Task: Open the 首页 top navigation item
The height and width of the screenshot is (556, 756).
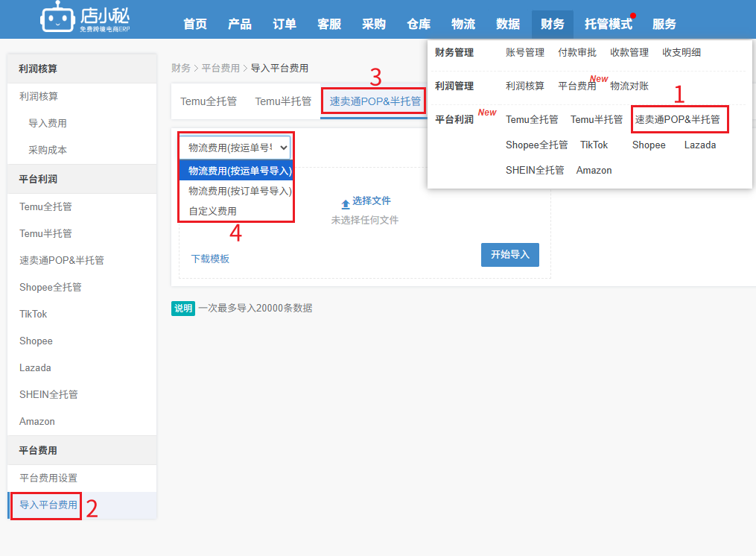Action: [195, 24]
